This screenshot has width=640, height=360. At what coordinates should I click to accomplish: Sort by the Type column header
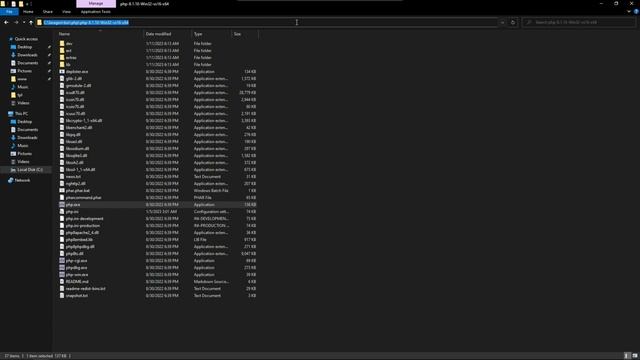point(198,34)
